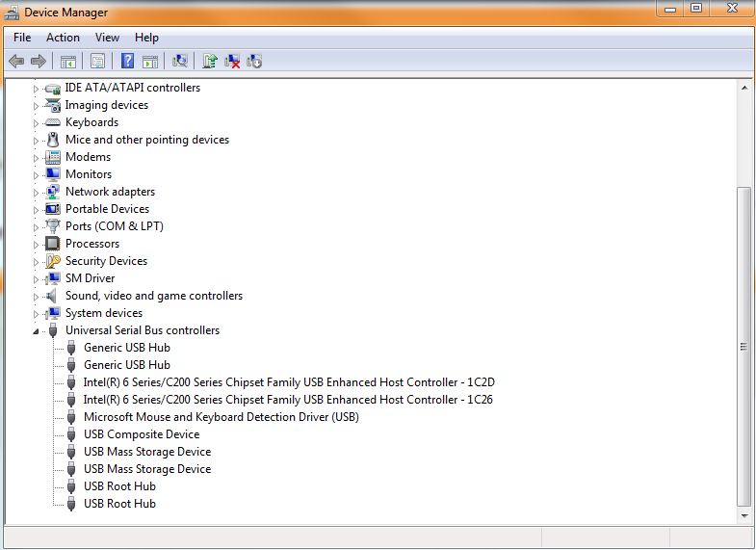
Task: Select the Portable Devices label
Action: pyautogui.click(x=108, y=209)
